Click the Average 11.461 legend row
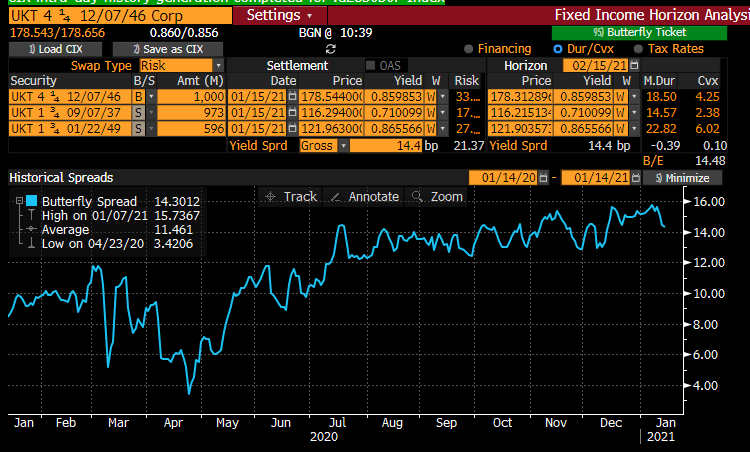This screenshot has height=452, width=750. click(117, 230)
